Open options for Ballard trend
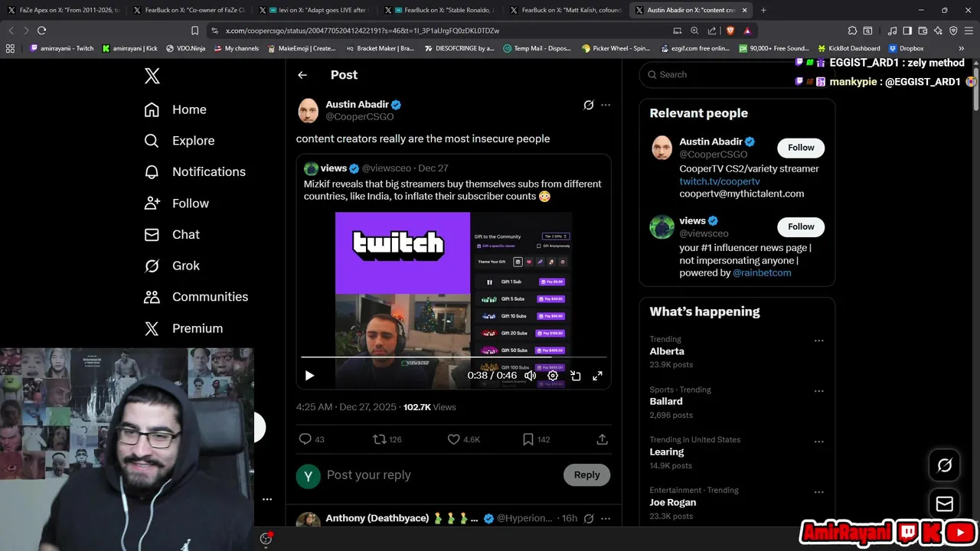The image size is (980, 551). (x=818, y=391)
